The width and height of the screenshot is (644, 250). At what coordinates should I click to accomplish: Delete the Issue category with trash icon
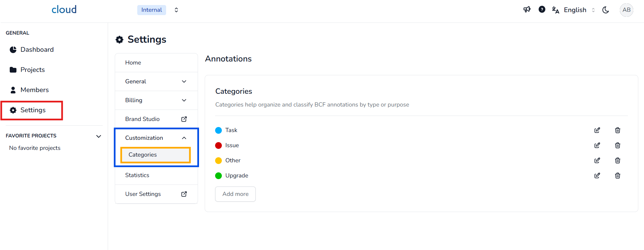(617, 145)
